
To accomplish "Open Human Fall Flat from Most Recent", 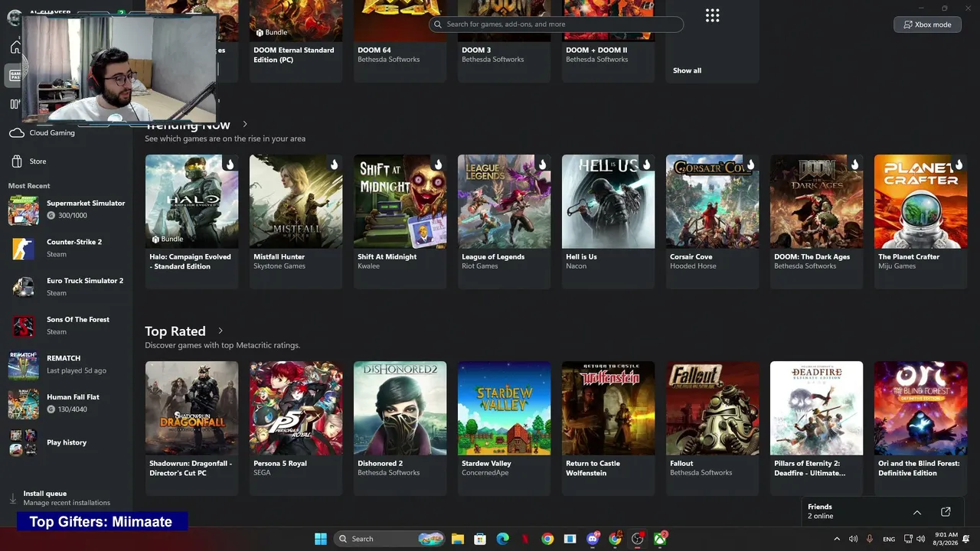I will pyautogui.click(x=66, y=403).
